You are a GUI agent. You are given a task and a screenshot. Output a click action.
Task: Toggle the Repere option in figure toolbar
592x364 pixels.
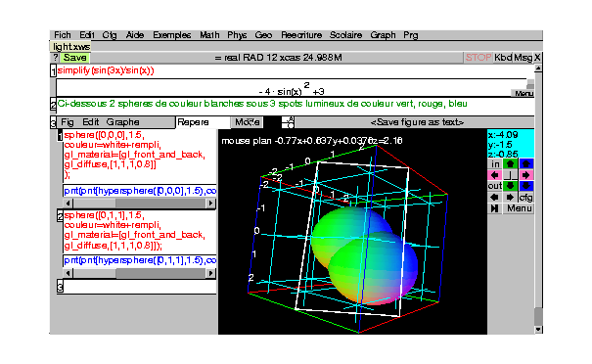(203, 122)
